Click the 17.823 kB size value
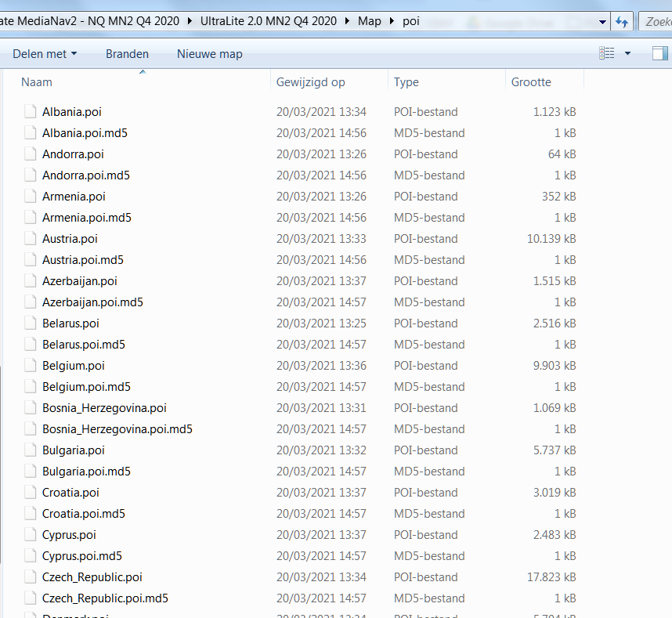The image size is (672, 618). pyautogui.click(x=551, y=576)
